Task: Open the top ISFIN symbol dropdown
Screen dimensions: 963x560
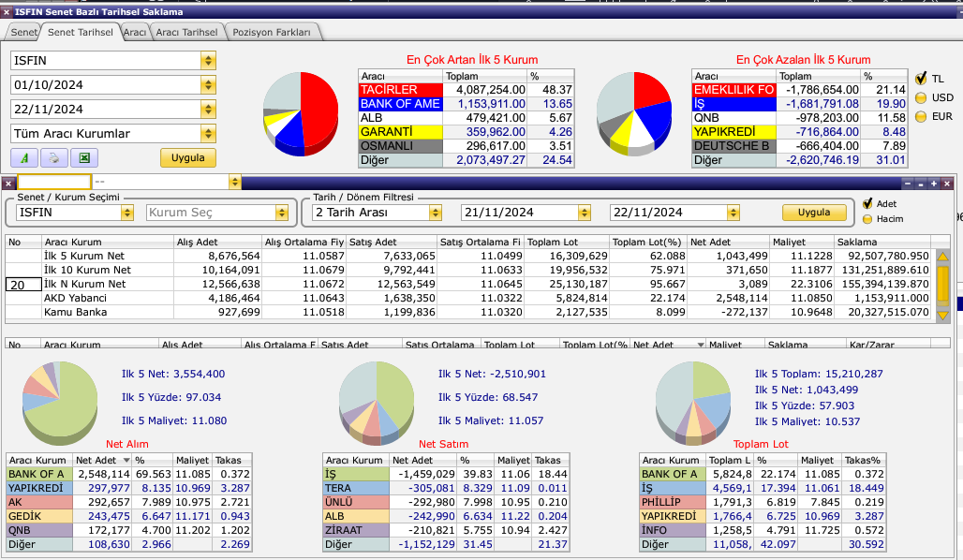Action: point(208,60)
